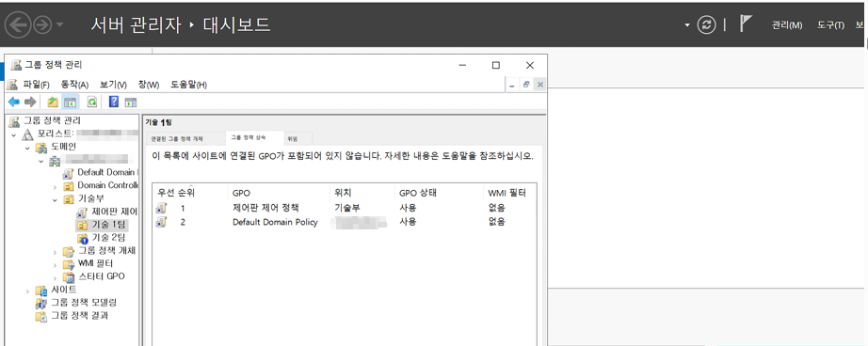Select the 제어판 제어 policy link under 기술부
Viewport: 868px width, 346px height.
pyautogui.click(x=114, y=212)
